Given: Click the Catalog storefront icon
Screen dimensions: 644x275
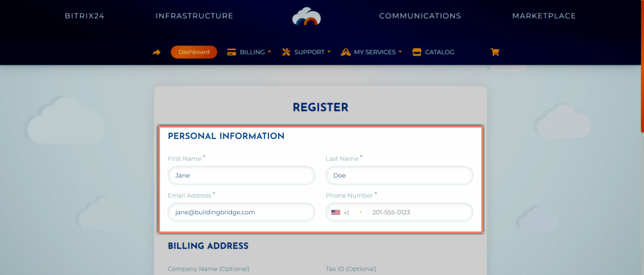Looking at the screenshot, I should pos(417,52).
